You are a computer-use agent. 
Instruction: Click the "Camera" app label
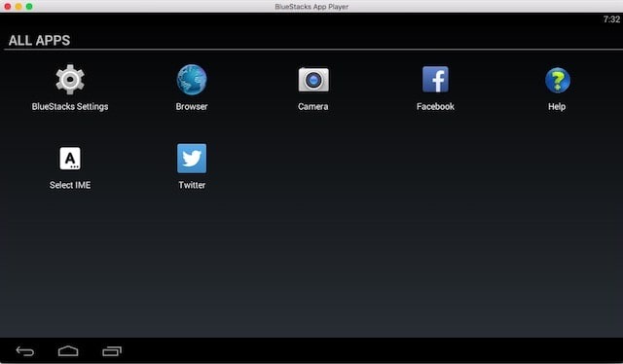[x=313, y=106]
